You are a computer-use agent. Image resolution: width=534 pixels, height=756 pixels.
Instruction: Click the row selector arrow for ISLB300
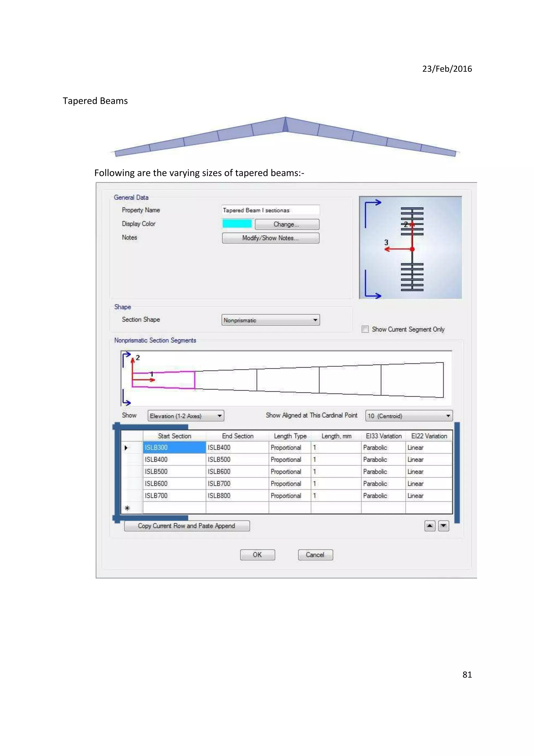[126, 448]
